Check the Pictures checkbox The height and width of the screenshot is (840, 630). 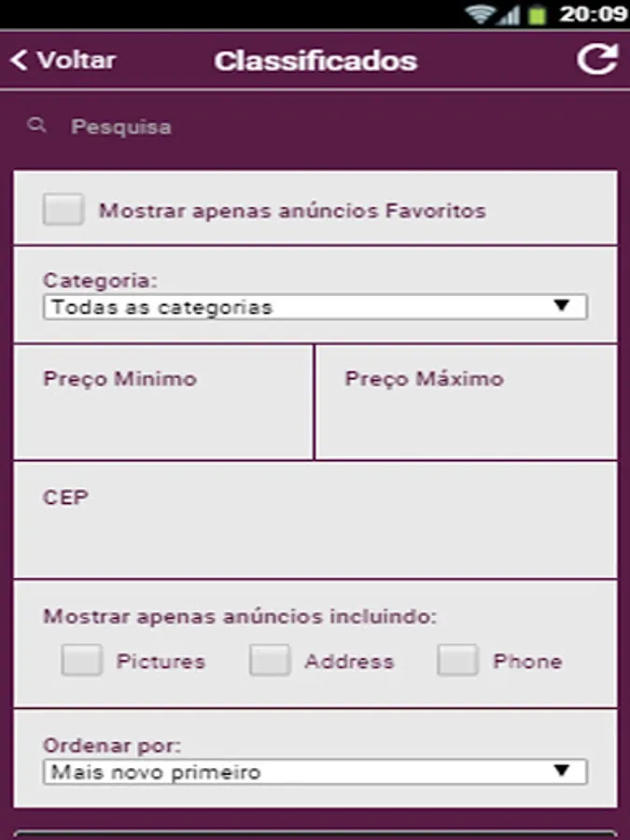(81, 661)
